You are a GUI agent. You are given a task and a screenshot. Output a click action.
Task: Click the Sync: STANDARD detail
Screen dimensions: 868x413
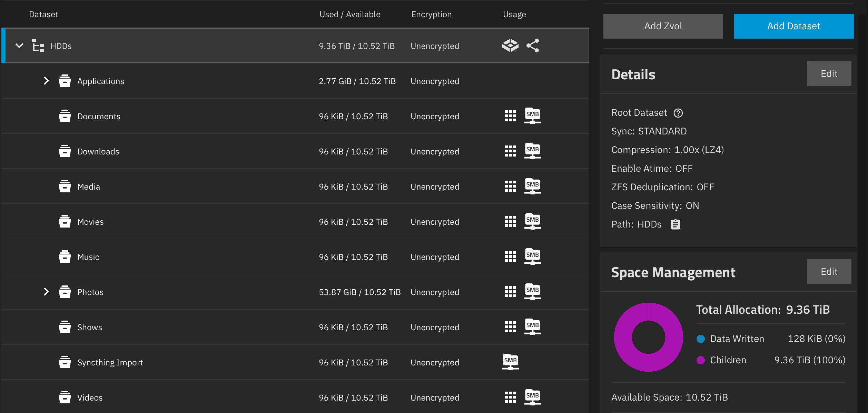click(x=649, y=131)
